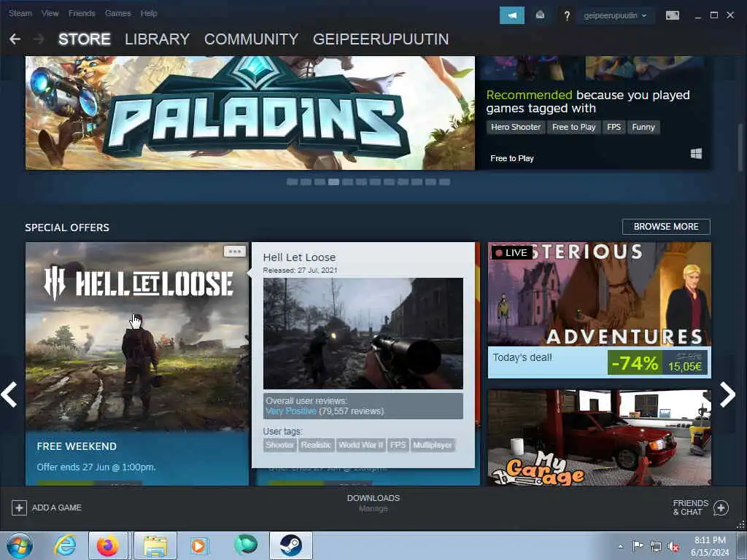747x560 pixels.
Task: Jump to the first carousel page dot
Action: coord(292,182)
